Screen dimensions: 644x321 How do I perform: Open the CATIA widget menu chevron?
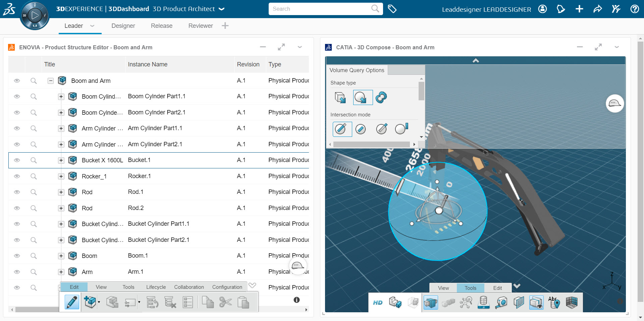[x=616, y=47]
